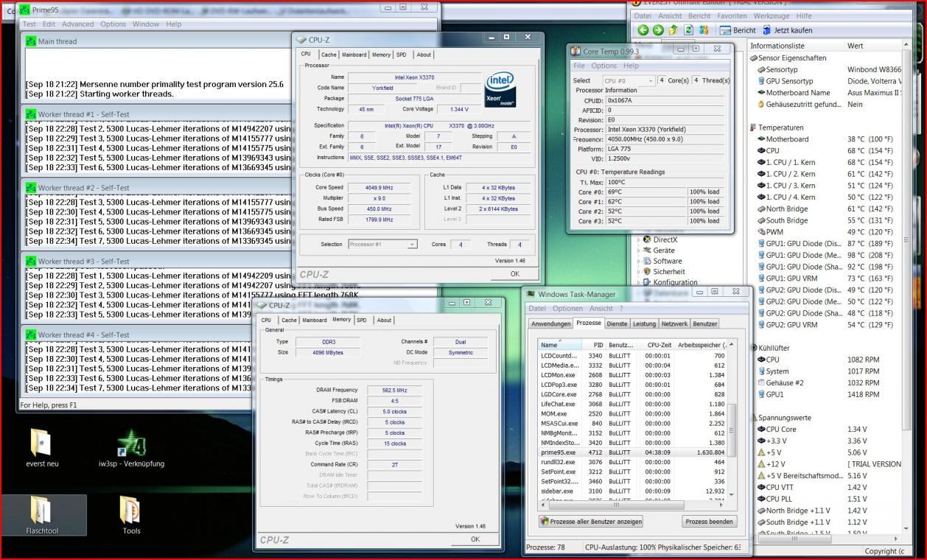Switch to Anwendungen tab in Task-Manager
Image resolution: width=927 pixels, height=560 pixels.
(x=551, y=323)
